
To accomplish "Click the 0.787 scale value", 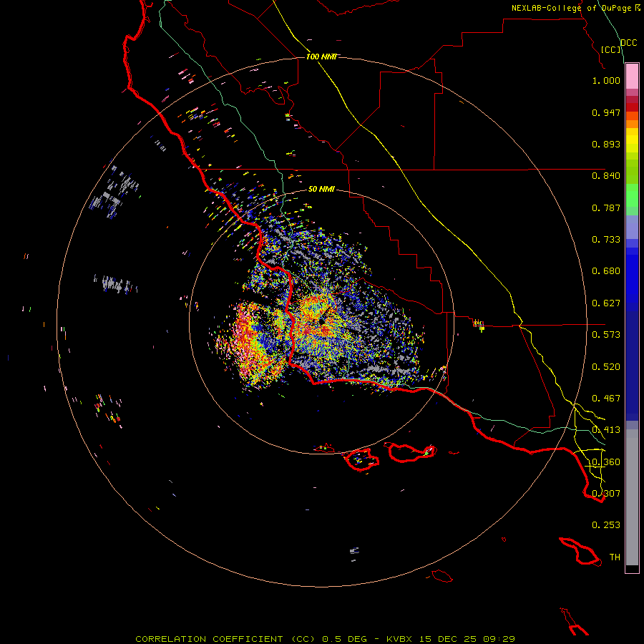I will pyautogui.click(x=606, y=208).
